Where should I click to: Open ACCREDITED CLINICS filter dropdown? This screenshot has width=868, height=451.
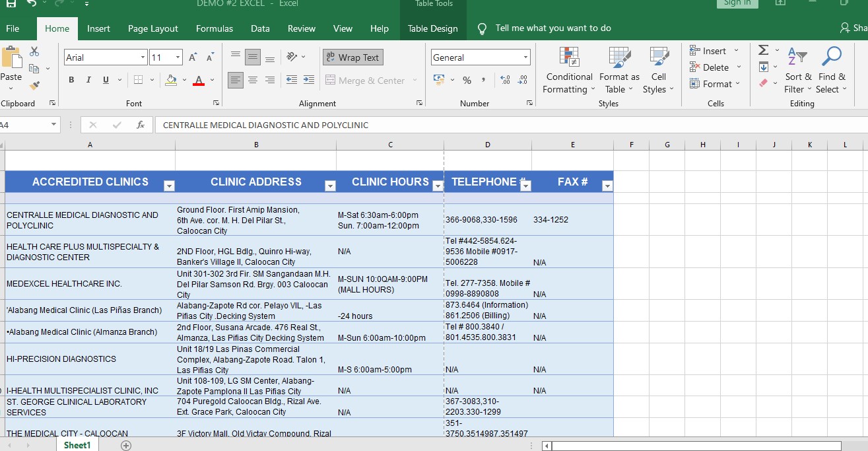(x=169, y=186)
